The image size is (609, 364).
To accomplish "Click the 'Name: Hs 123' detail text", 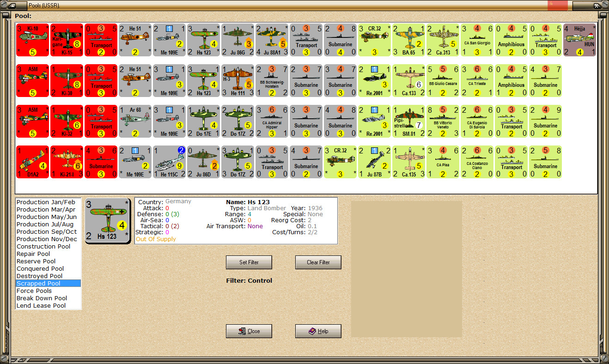I will pyautogui.click(x=248, y=202).
